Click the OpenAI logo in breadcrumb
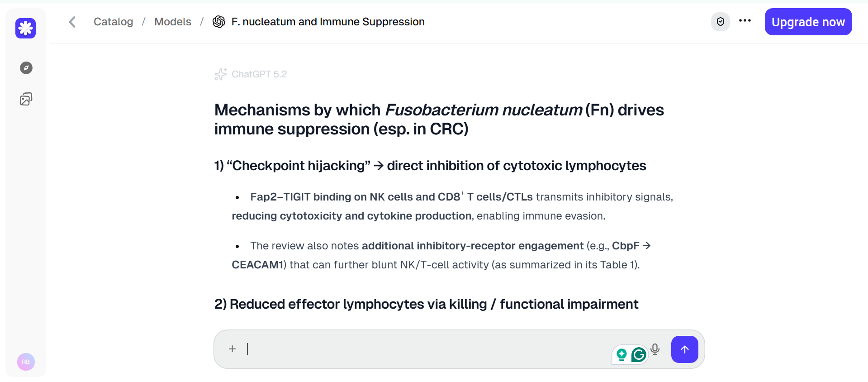The height and width of the screenshot is (382, 868). (x=219, y=22)
